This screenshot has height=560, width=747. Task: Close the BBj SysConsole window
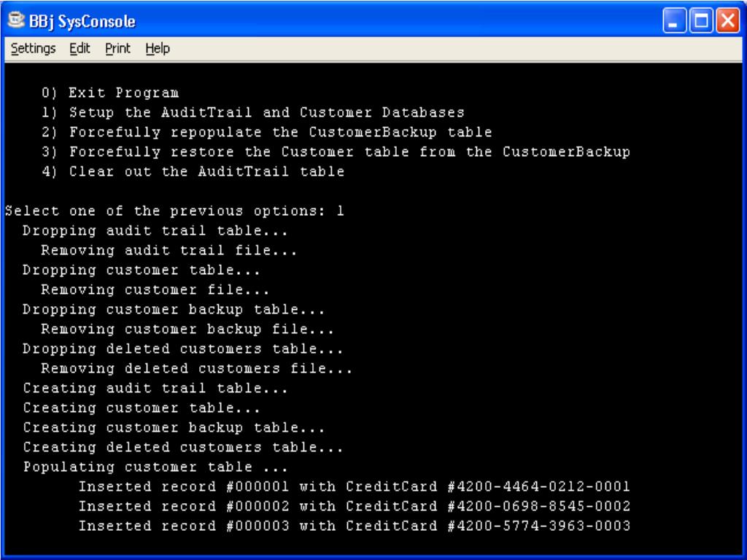tap(728, 21)
